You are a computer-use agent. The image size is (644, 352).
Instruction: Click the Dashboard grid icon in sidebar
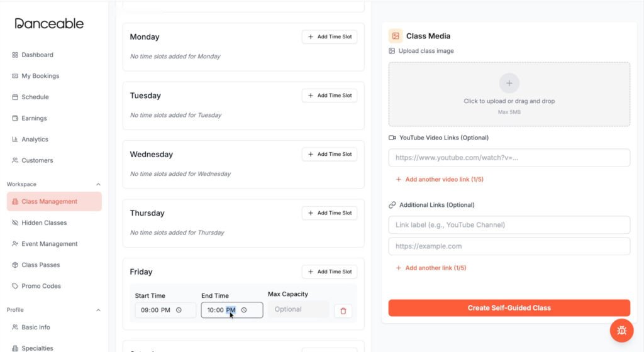tap(15, 55)
